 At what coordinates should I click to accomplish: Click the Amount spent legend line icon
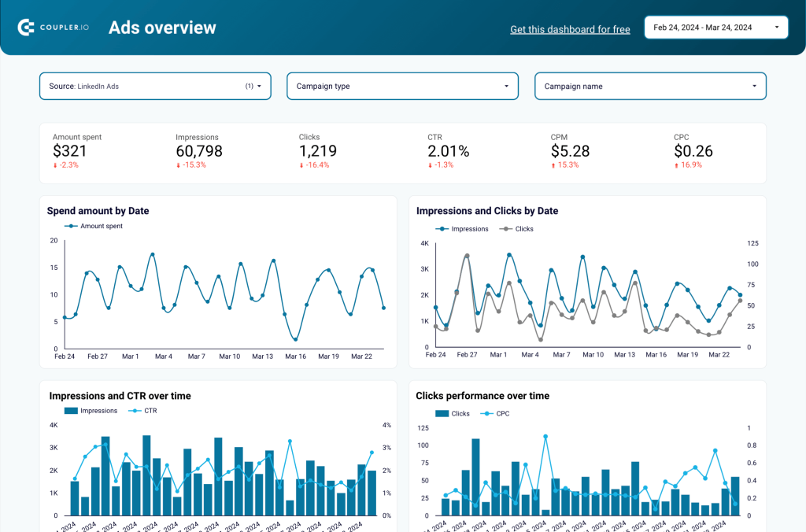[x=70, y=226]
